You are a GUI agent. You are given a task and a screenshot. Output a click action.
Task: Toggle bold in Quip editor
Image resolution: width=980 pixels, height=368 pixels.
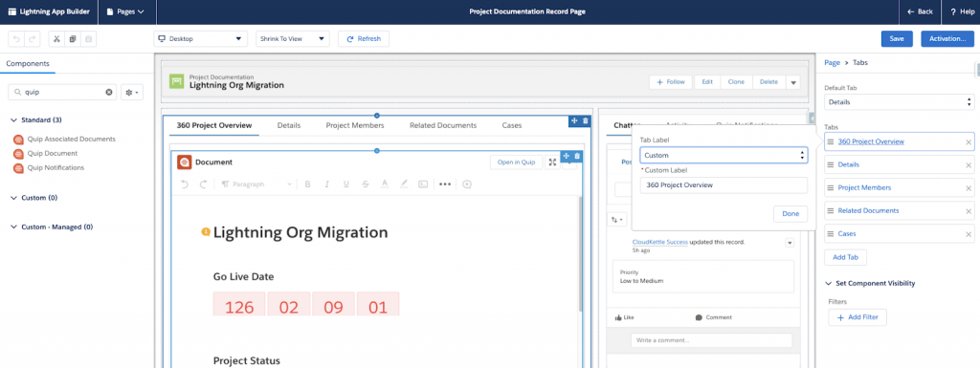pos(307,184)
